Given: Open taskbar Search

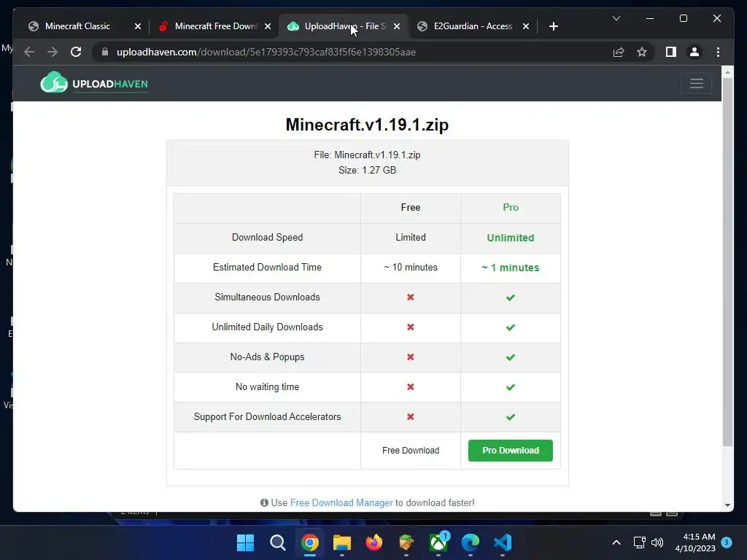Looking at the screenshot, I should [277, 542].
